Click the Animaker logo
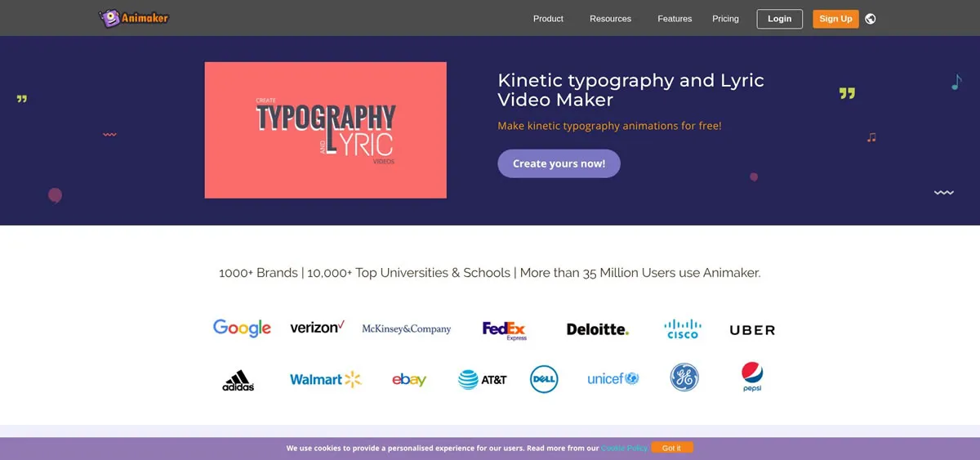The height and width of the screenshot is (460, 980). click(x=133, y=17)
